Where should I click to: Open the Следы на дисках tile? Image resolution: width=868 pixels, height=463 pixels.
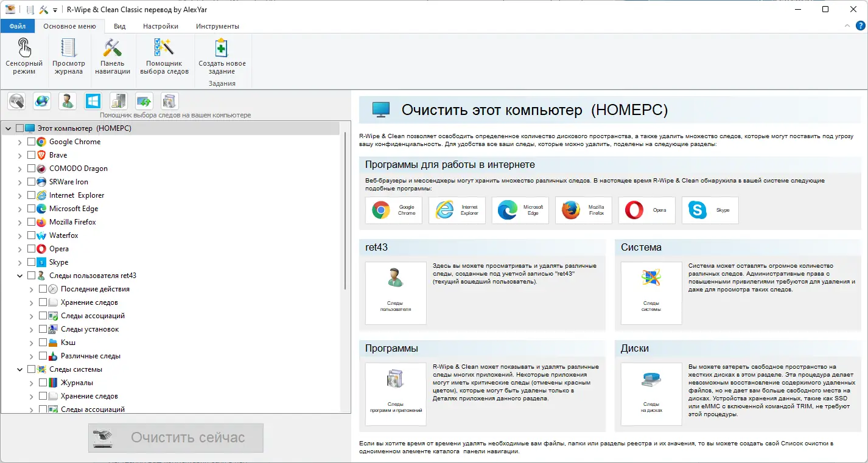pos(651,394)
